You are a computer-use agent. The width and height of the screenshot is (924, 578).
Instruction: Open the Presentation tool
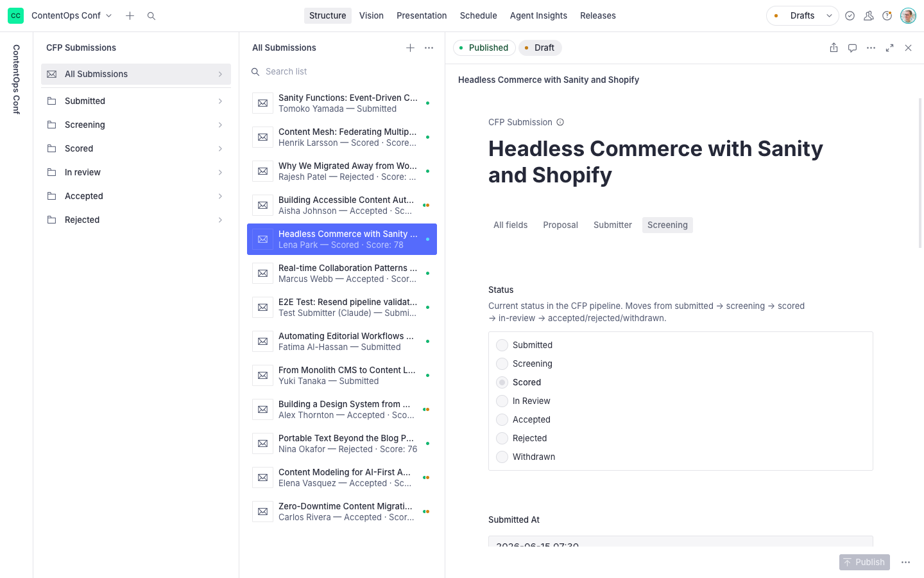[x=422, y=15]
